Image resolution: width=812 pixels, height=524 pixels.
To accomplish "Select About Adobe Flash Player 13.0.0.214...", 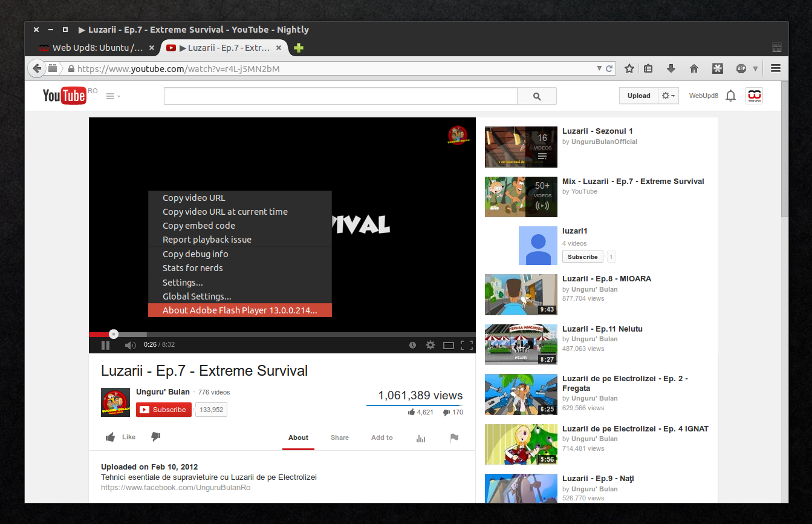I will point(240,310).
